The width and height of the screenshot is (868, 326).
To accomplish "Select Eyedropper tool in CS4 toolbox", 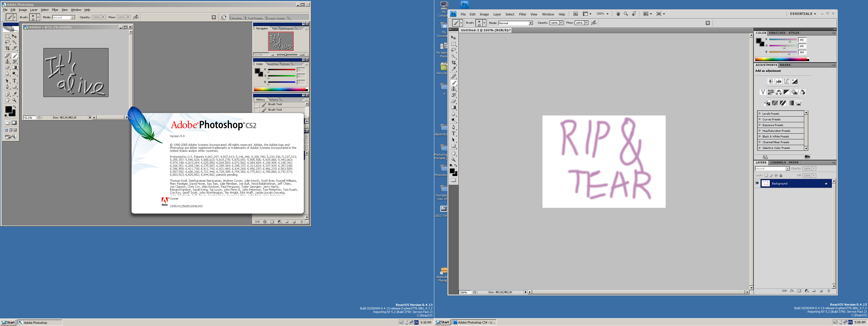I will point(454,69).
